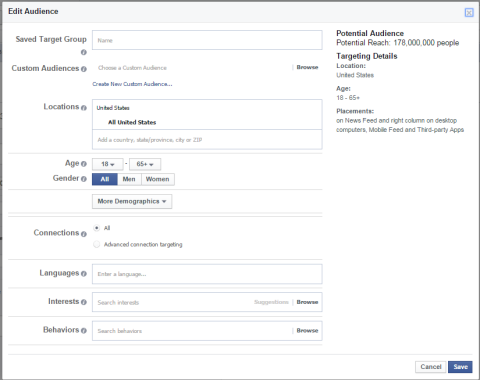480x380 pixels.
Task: Select Advanced connection targeting radio button
Action: tap(97, 244)
